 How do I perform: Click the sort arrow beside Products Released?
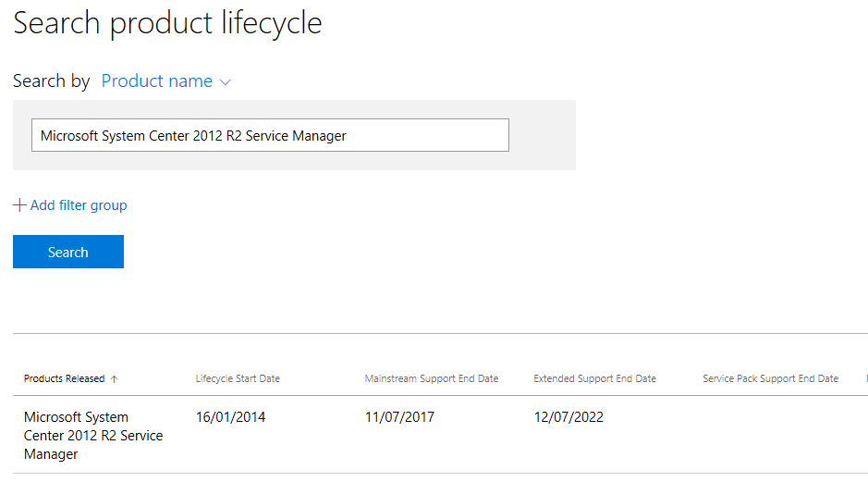(x=114, y=379)
